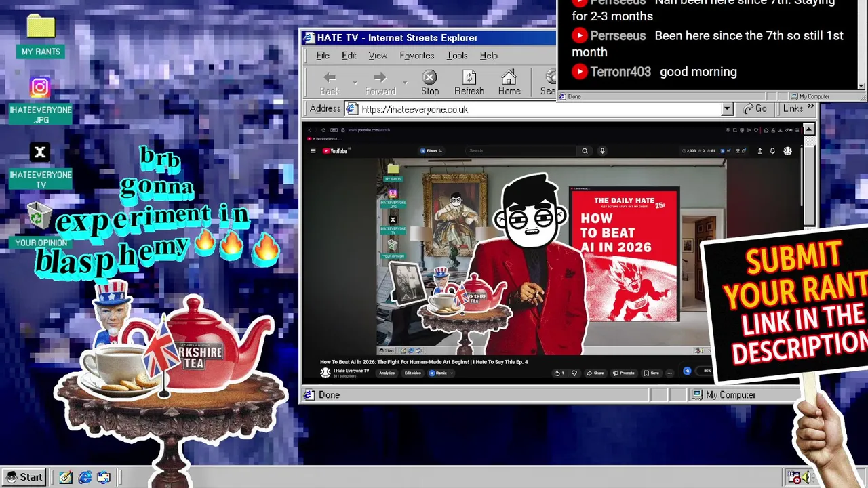Click the address bar URL field
Viewport: 868px width, 488px height.
click(x=534, y=109)
